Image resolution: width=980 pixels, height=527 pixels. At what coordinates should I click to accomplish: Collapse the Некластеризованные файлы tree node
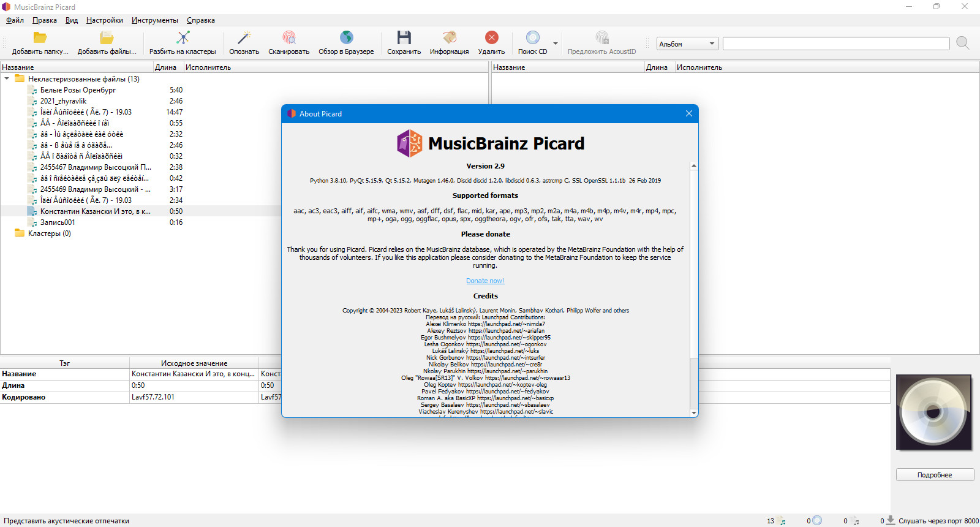click(x=7, y=78)
